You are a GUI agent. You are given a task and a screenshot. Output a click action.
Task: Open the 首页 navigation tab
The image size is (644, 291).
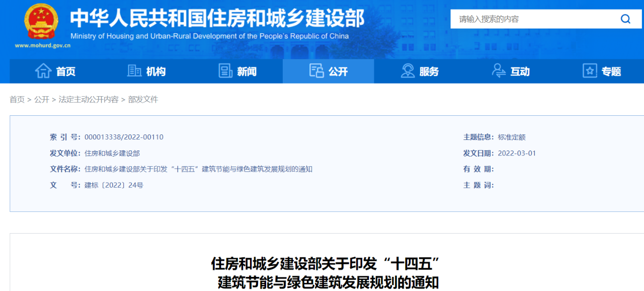[55, 71]
